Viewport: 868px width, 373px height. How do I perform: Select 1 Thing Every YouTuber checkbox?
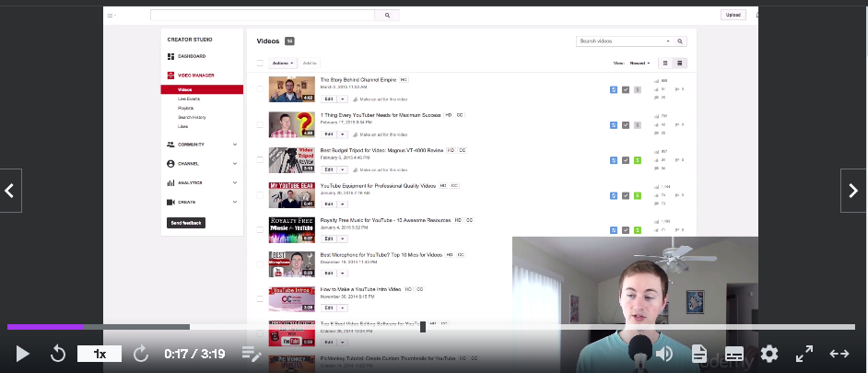pyautogui.click(x=260, y=125)
